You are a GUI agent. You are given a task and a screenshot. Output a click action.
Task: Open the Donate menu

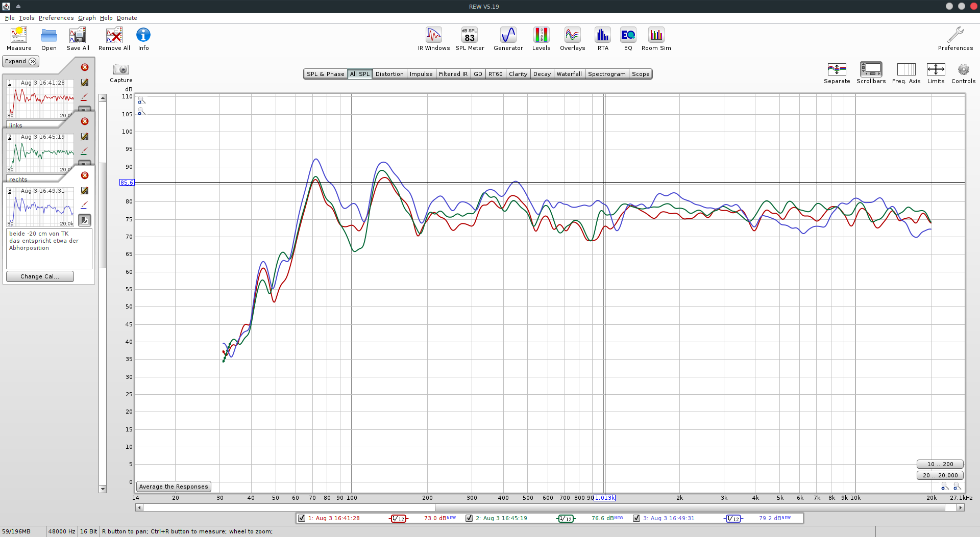tap(127, 18)
